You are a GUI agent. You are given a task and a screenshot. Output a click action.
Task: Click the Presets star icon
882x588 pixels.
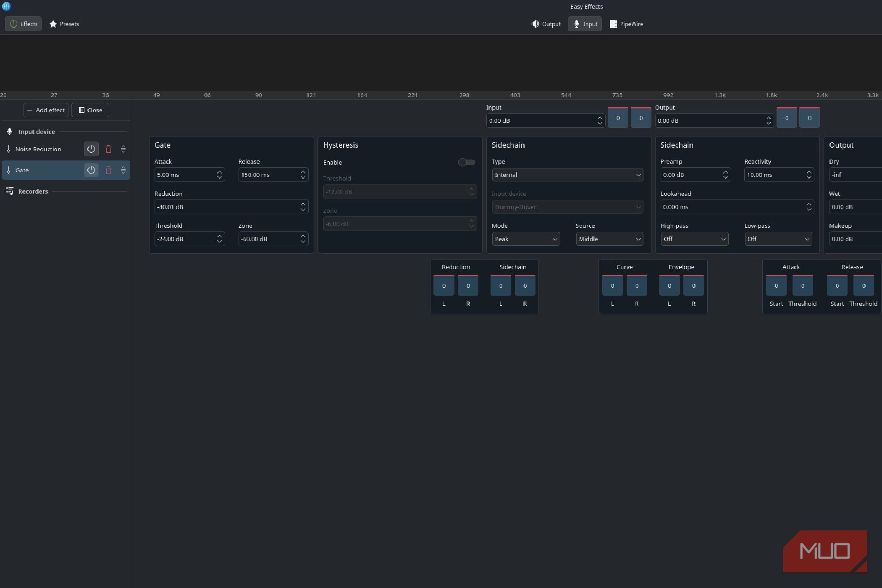(53, 24)
